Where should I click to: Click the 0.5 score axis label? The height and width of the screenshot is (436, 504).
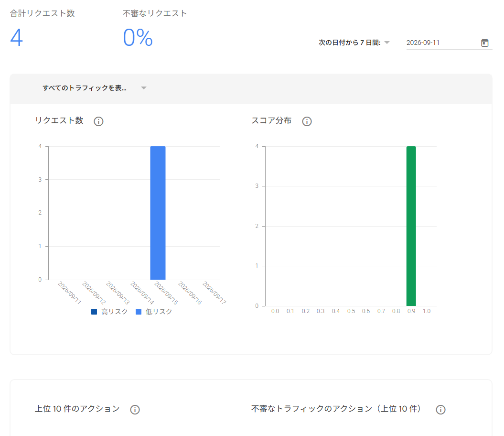[x=351, y=311]
